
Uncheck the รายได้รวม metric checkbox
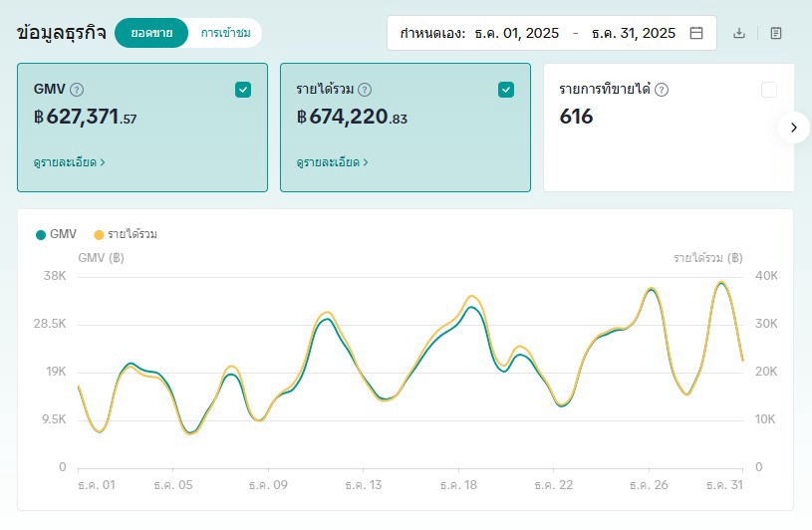coord(506,90)
